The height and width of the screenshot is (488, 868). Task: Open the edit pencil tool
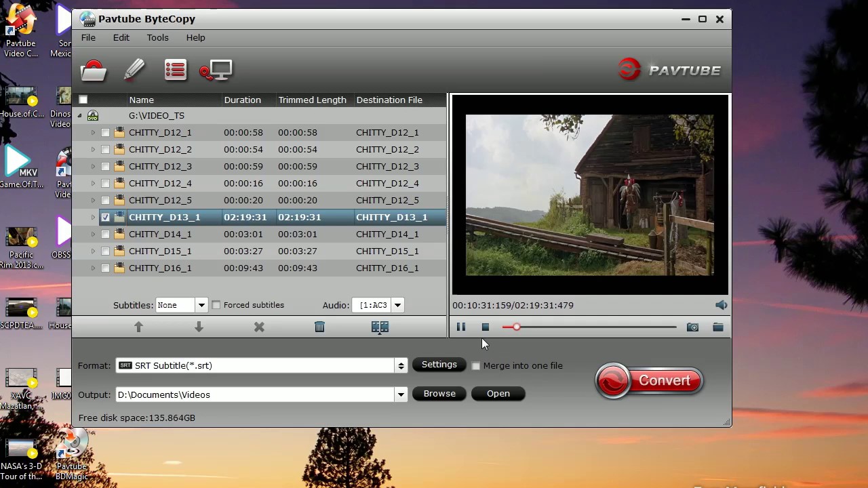134,69
